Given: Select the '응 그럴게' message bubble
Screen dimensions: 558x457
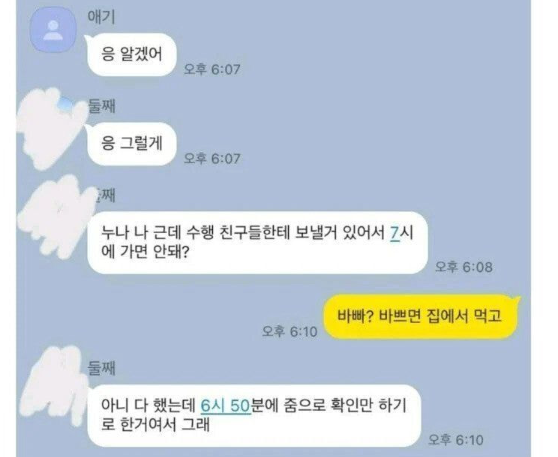Looking at the screenshot, I should (132, 144).
